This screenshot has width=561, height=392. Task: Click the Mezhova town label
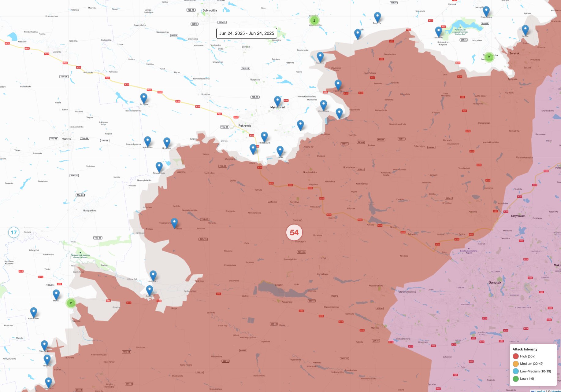click(x=66, y=139)
